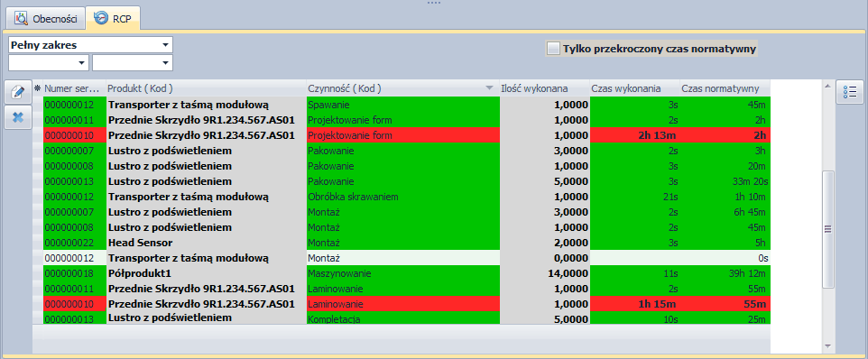Click the RCP tab clock icon
The image size is (868, 359).
click(x=101, y=18)
